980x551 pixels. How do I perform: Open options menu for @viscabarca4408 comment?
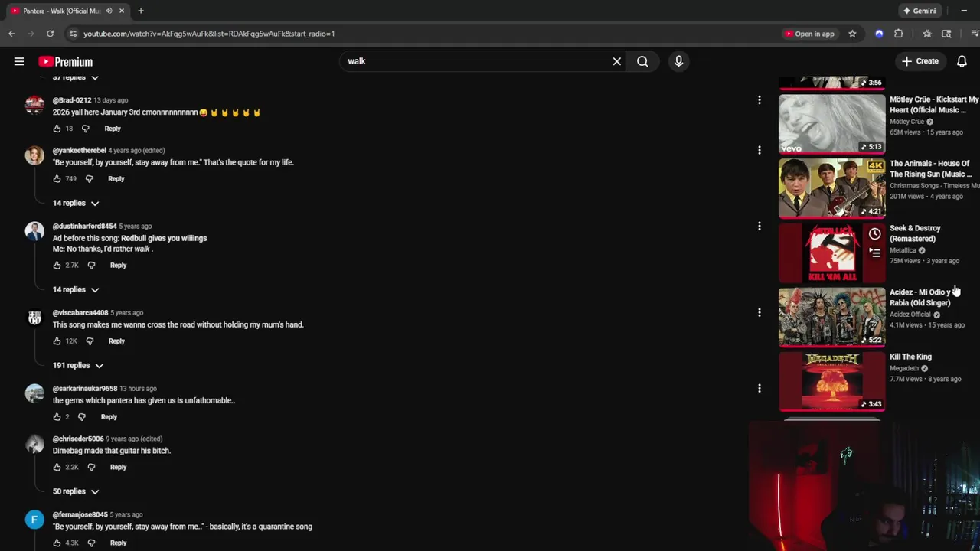759,312
